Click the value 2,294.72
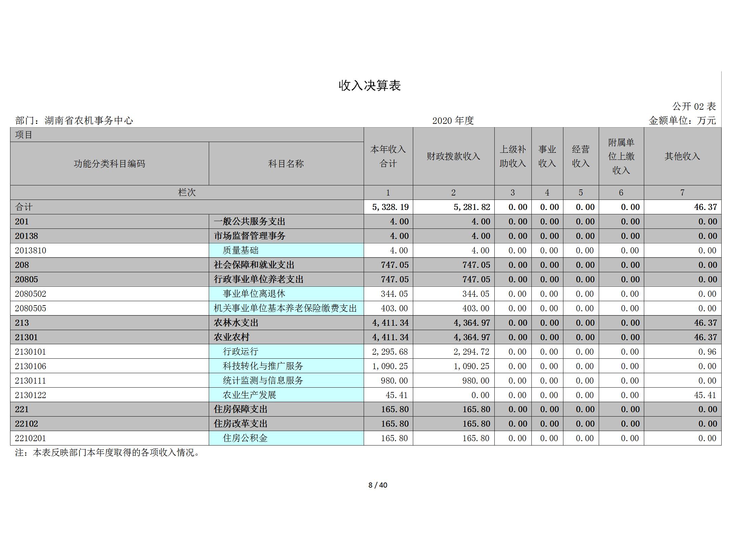The width and height of the screenshot is (756, 534). (471, 352)
